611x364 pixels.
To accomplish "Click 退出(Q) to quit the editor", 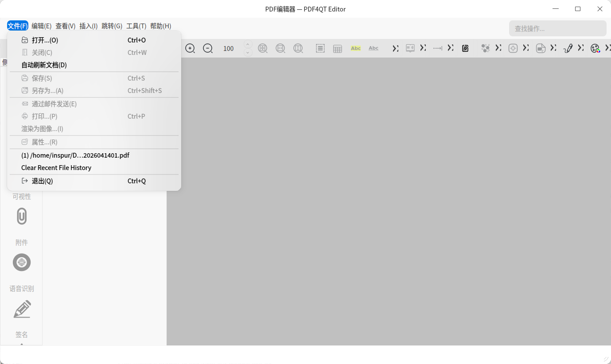I will click(42, 181).
